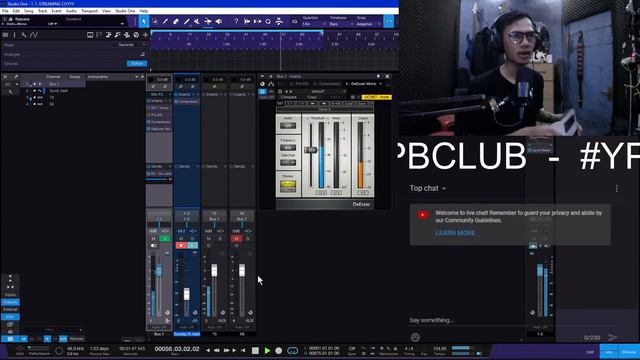Viewport: 640px width, 360px height.
Task: Click the plus Add Tracks icon
Action: [145, 35]
